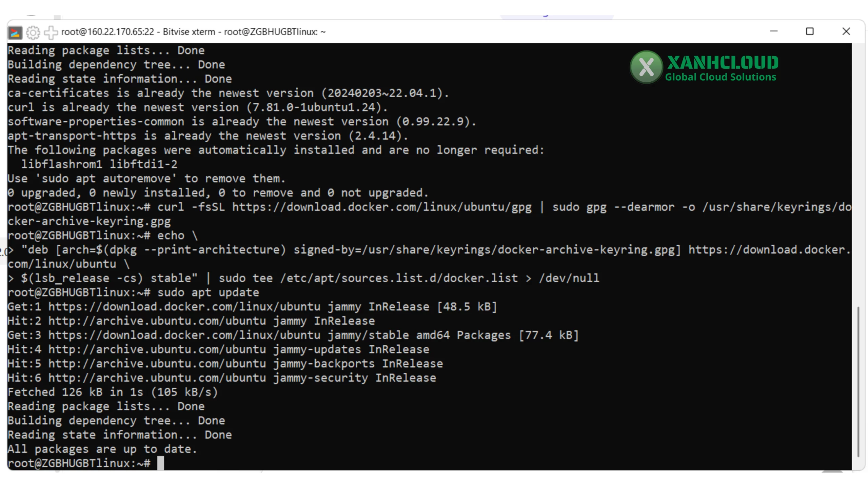The height and width of the screenshot is (488, 868).
Task: Click the bottom 'Building dependency tree... Done' line
Action: pyautogui.click(x=116, y=421)
